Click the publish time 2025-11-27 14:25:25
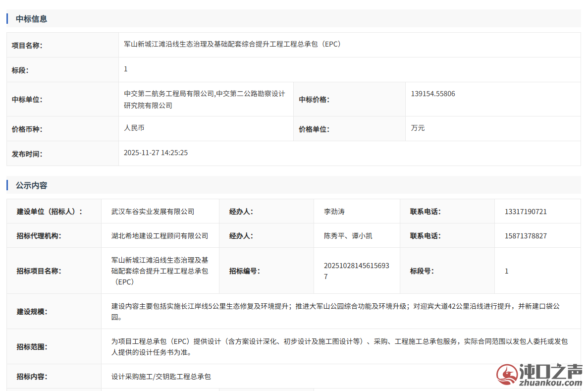The width and height of the screenshot is (588, 391). 156,153
